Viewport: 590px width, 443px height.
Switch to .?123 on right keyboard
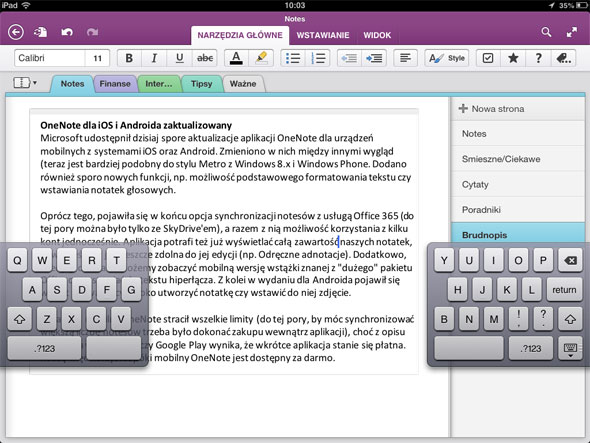coord(531,349)
